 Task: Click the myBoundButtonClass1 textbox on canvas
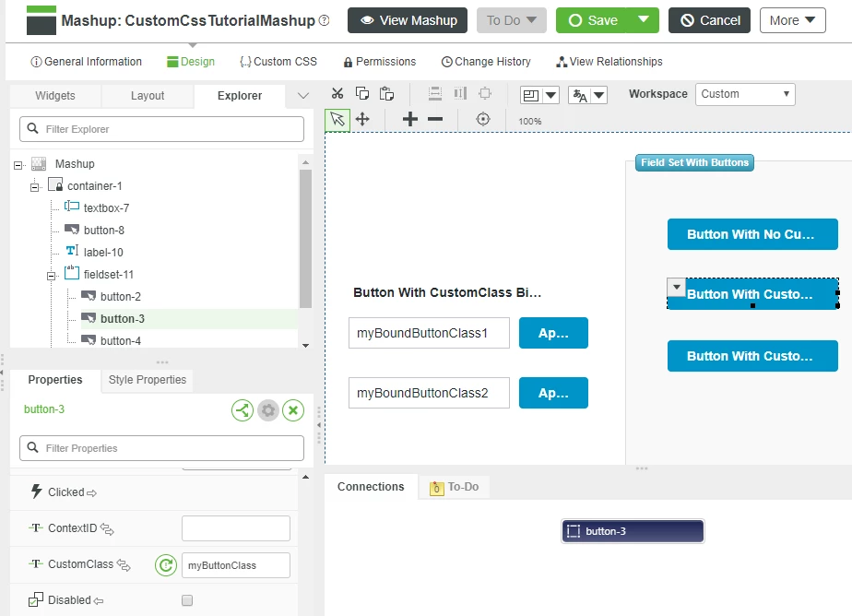point(429,333)
